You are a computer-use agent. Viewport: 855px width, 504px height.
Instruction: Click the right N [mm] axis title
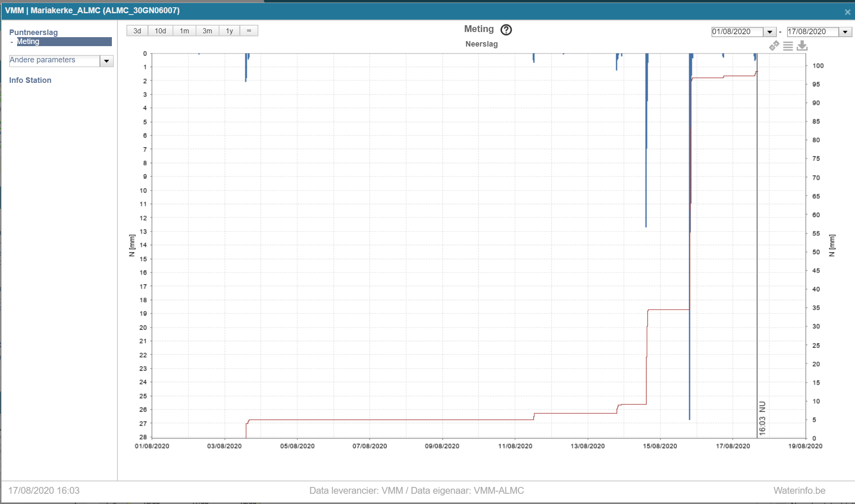[832, 245]
